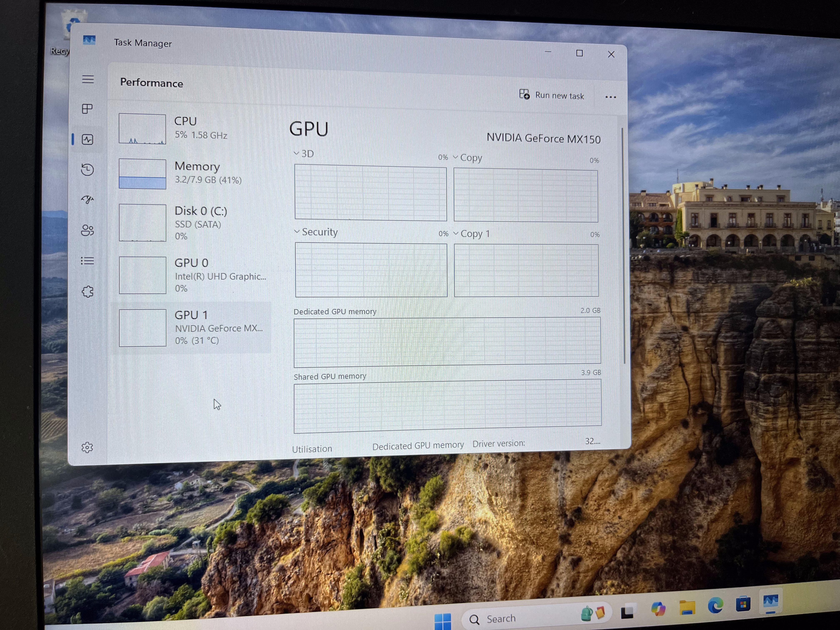Open the three-dot more options menu

point(610,97)
